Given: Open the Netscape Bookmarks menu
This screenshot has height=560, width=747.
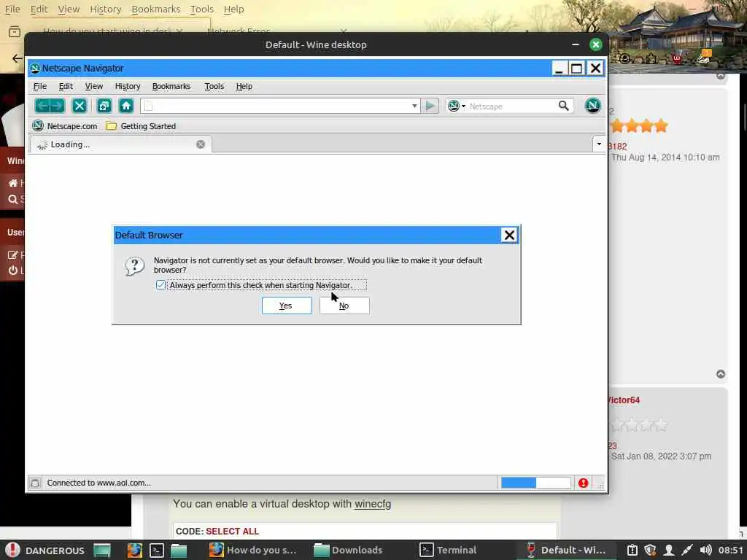Looking at the screenshot, I should (x=171, y=86).
